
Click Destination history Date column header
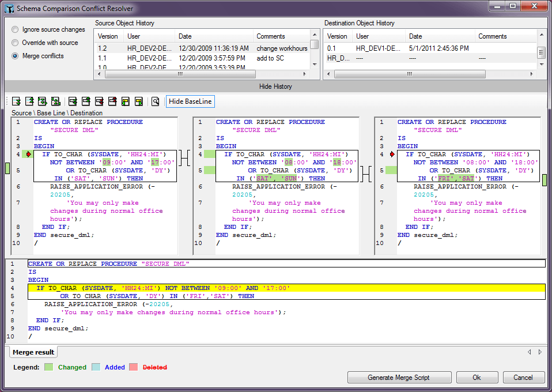pos(440,36)
